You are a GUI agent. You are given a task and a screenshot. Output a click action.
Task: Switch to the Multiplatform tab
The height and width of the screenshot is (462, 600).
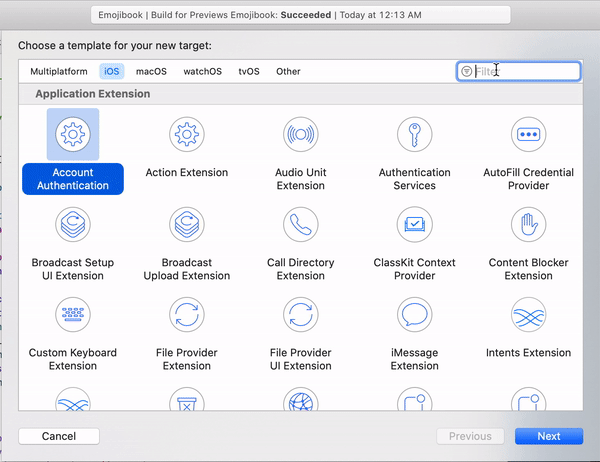click(x=59, y=72)
